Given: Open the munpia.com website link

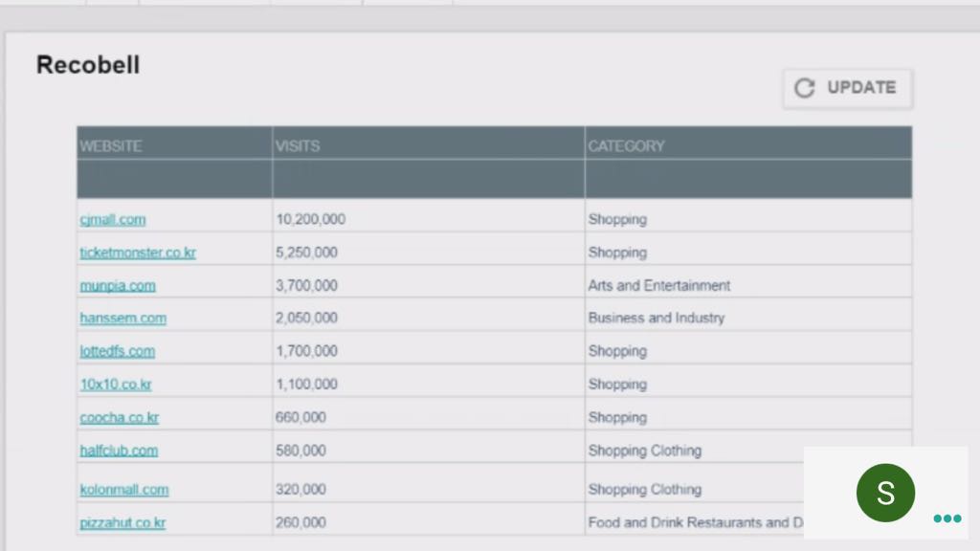Looking at the screenshot, I should (x=118, y=285).
